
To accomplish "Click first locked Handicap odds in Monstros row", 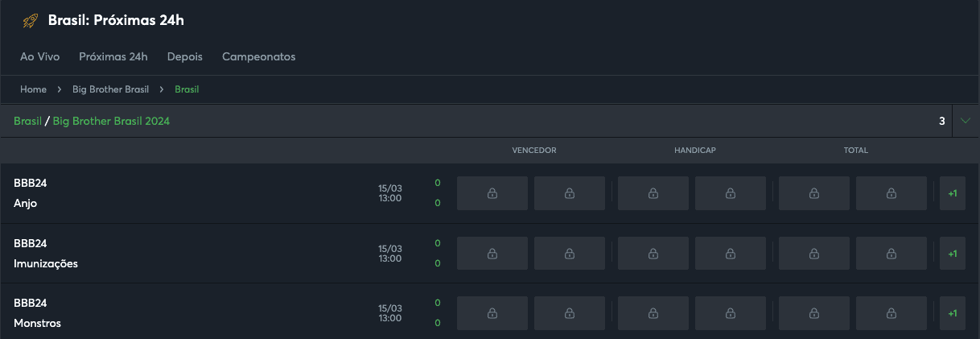I will tap(653, 313).
